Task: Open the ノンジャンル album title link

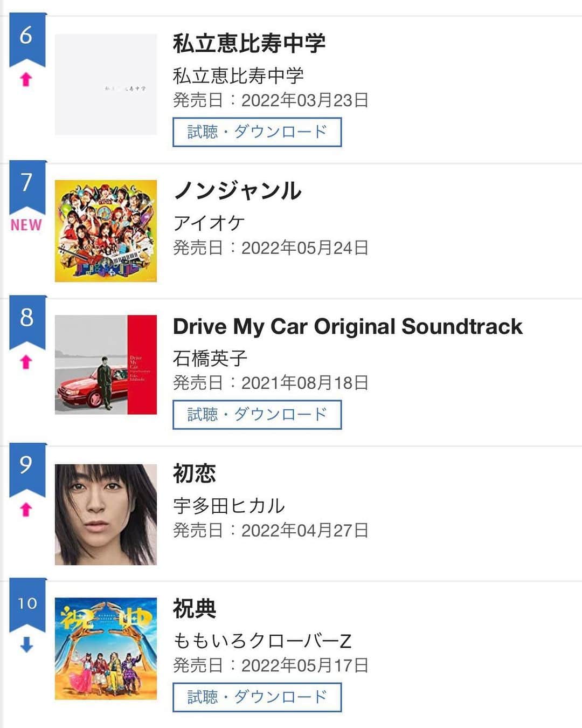Action: 237,191
